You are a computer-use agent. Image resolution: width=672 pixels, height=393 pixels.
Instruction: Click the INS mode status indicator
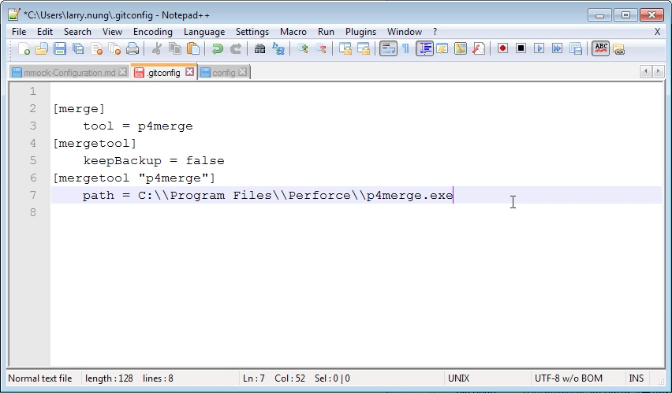coord(636,378)
